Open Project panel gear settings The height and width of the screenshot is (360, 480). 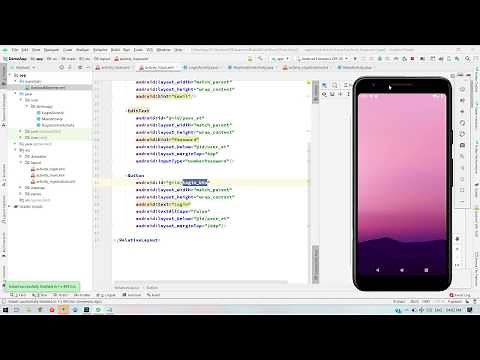coord(80,68)
